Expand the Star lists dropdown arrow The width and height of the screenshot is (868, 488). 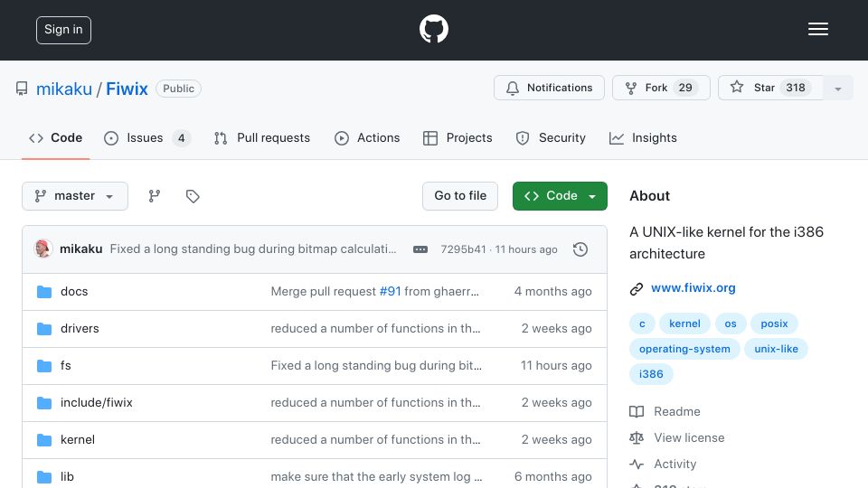click(x=838, y=88)
